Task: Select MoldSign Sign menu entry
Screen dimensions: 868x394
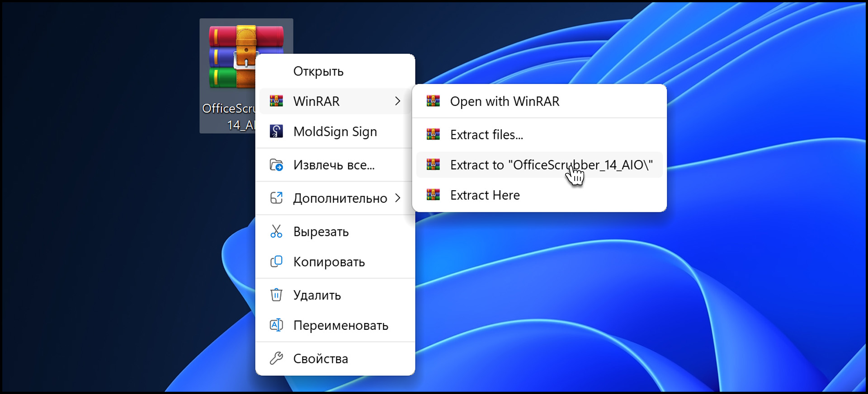Action: click(335, 131)
